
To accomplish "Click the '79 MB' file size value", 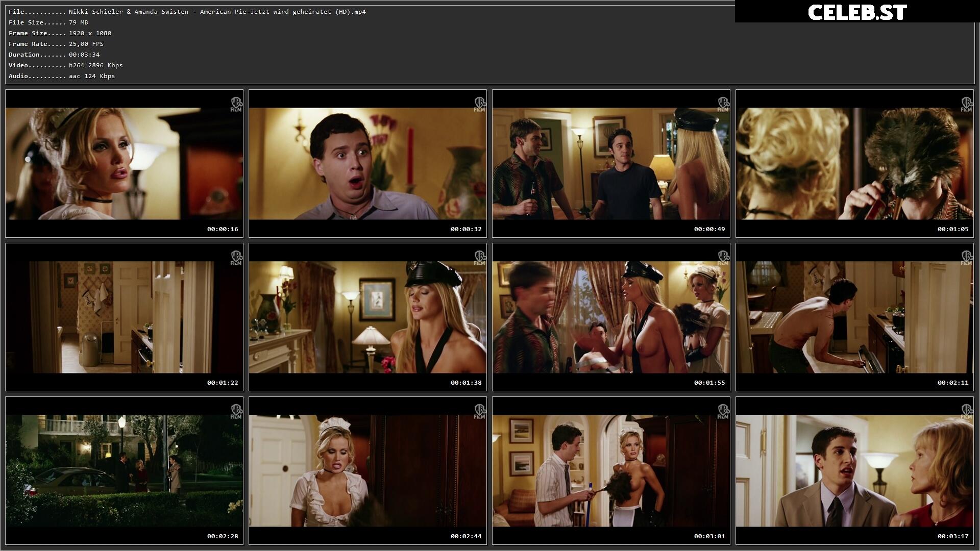I will pyautogui.click(x=79, y=22).
